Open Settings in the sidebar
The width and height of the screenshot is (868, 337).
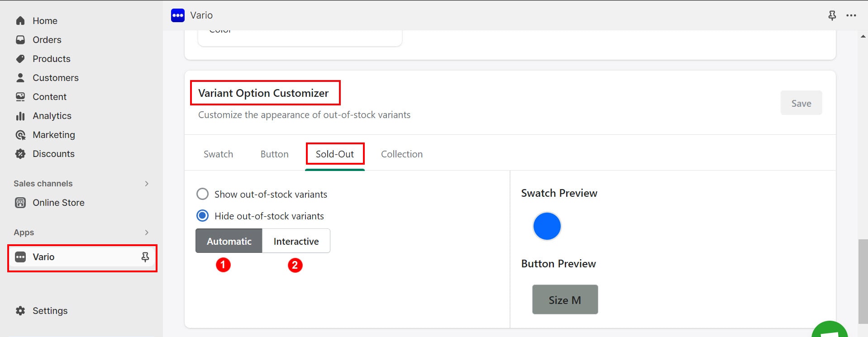(50, 311)
